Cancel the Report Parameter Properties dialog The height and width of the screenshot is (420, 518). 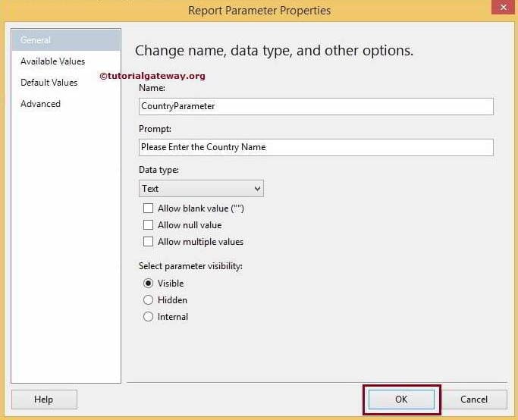[x=474, y=400]
